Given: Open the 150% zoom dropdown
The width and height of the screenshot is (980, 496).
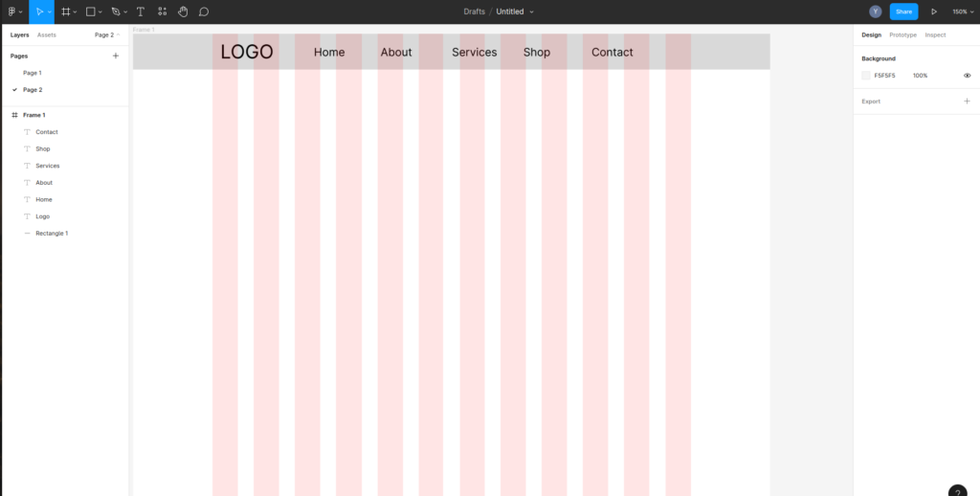Looking at the screenshot, I should [960, 11].
